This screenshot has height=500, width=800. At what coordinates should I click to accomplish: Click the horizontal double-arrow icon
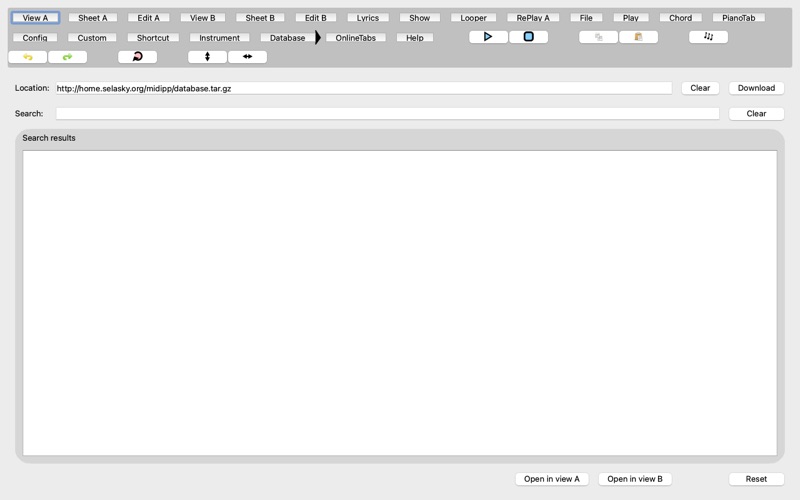click(247, 57)
